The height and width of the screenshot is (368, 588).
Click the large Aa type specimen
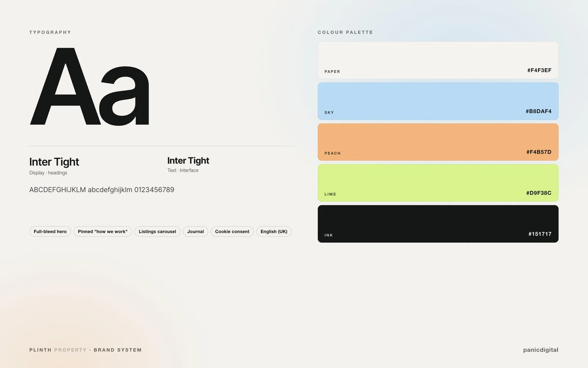90,86
